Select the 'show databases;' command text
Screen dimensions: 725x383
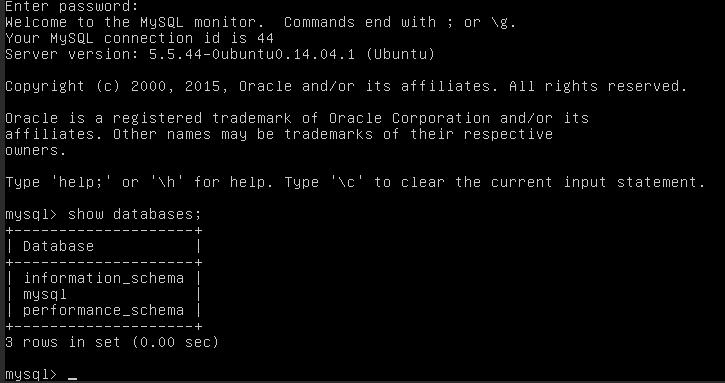[x=135, y=214]
